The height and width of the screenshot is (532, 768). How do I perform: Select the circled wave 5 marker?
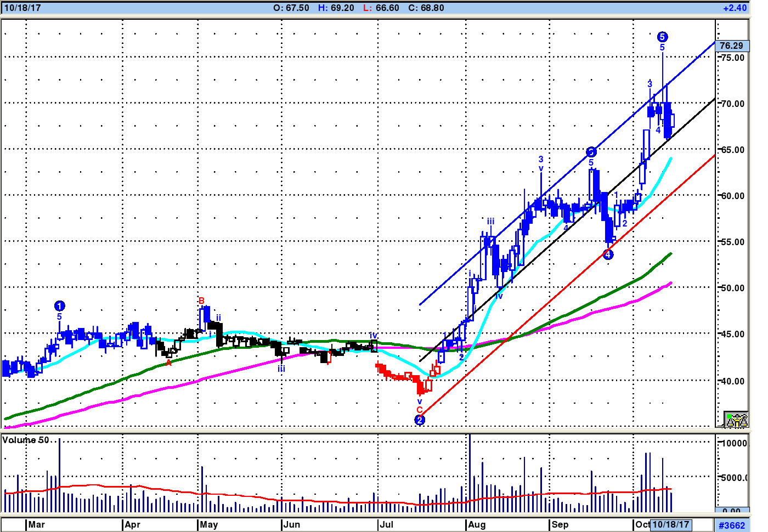tap(662, 37)
